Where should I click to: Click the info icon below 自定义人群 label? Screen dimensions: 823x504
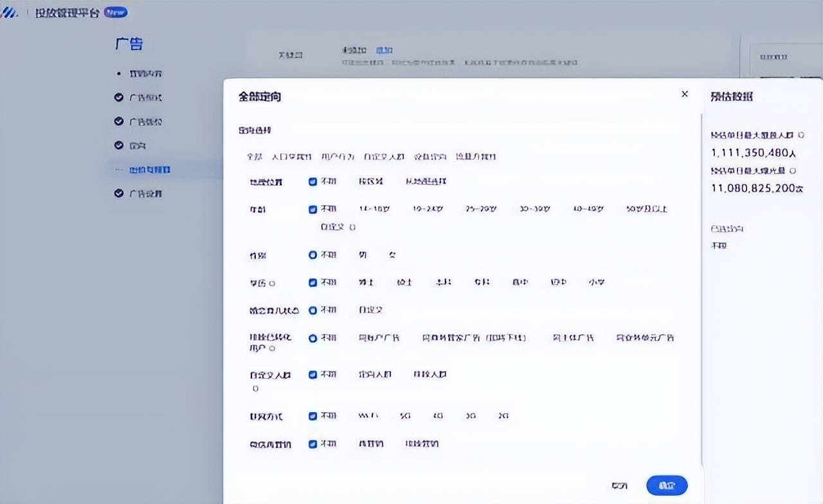[x=255, y=389]
